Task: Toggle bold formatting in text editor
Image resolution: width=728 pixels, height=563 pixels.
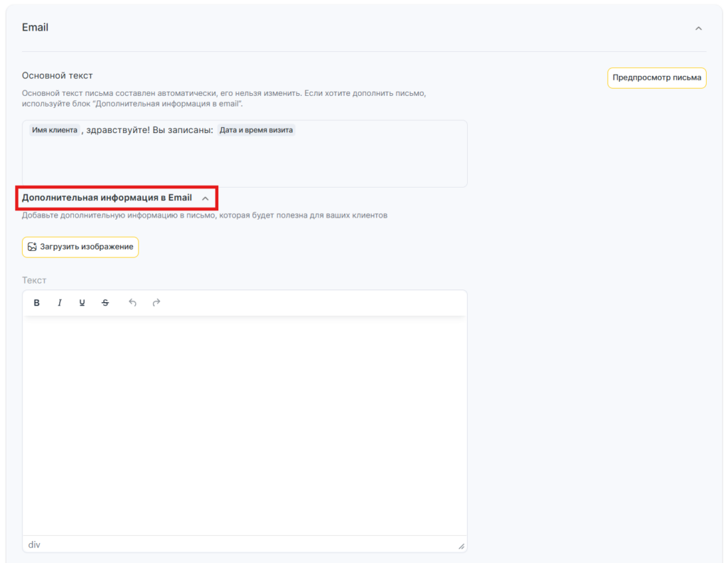Action: [x=37, y=303]
